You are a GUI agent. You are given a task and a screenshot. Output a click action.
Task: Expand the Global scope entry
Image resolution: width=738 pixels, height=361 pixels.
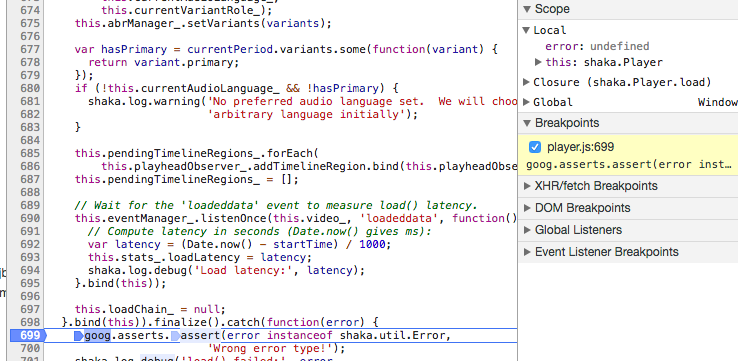[527, 102]
